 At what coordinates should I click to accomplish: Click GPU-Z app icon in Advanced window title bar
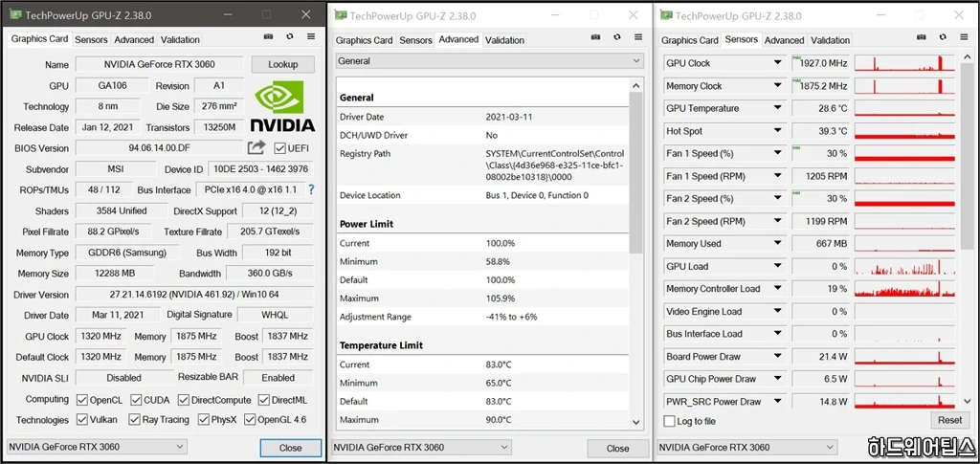coord(342,15)
